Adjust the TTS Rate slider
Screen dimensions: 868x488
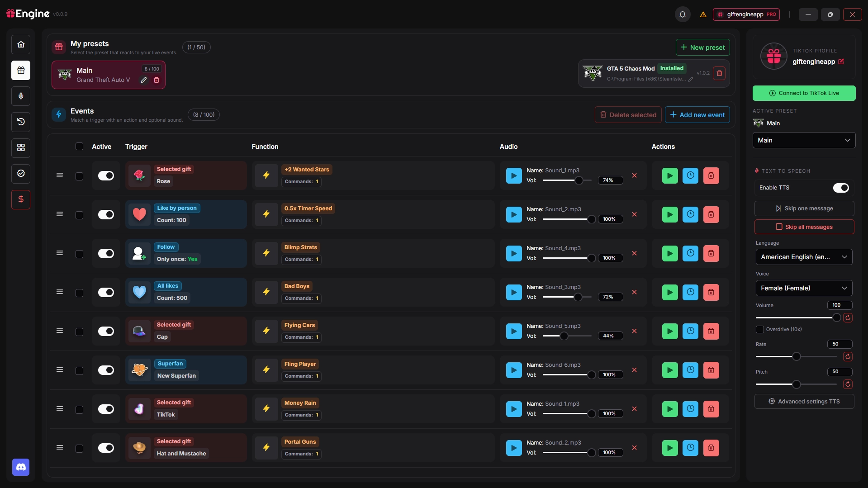tap(796, 356)
